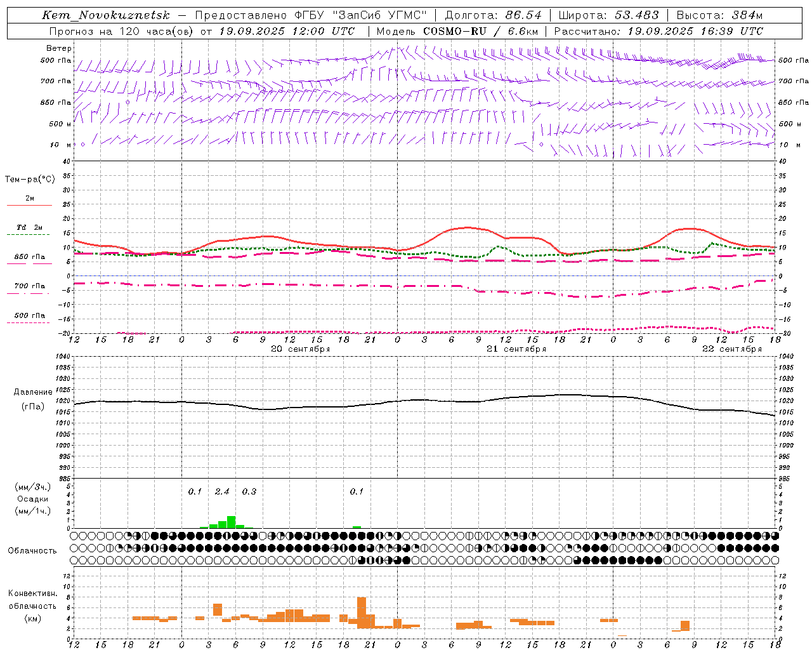Select the 'Долгота: 86.54' longitude value
This screenshot has height=650, width=812.
tap(493, 15)
